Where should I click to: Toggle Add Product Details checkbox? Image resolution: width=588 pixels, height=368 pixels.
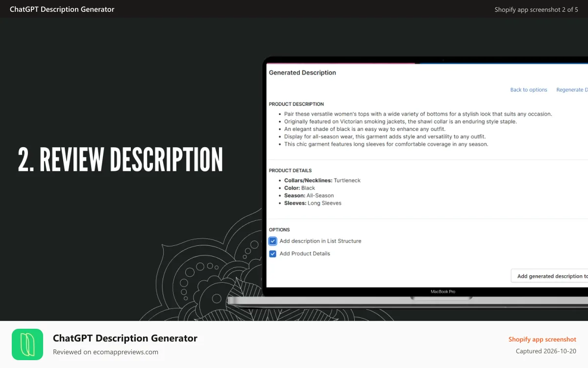click(x=273, y=254)
